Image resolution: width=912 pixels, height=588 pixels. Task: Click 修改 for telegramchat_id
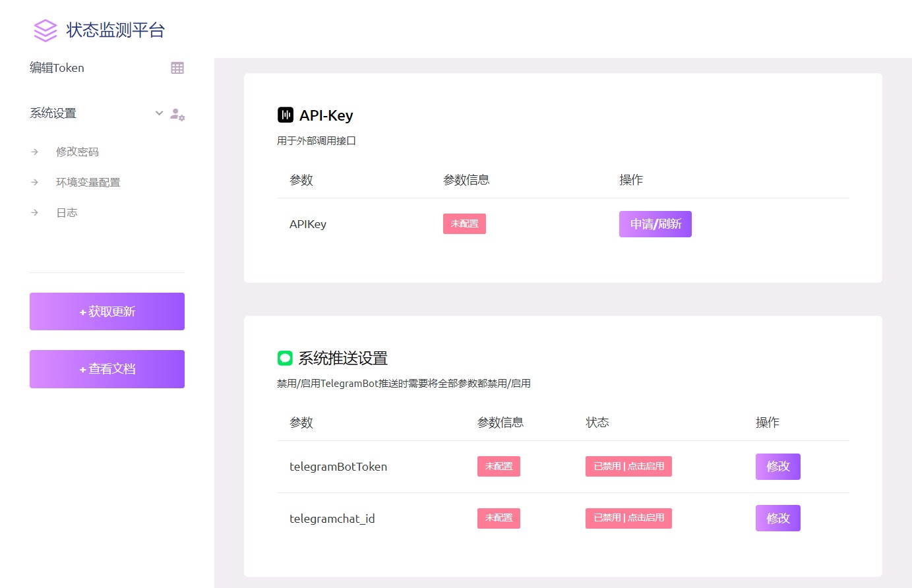point(777,518)
